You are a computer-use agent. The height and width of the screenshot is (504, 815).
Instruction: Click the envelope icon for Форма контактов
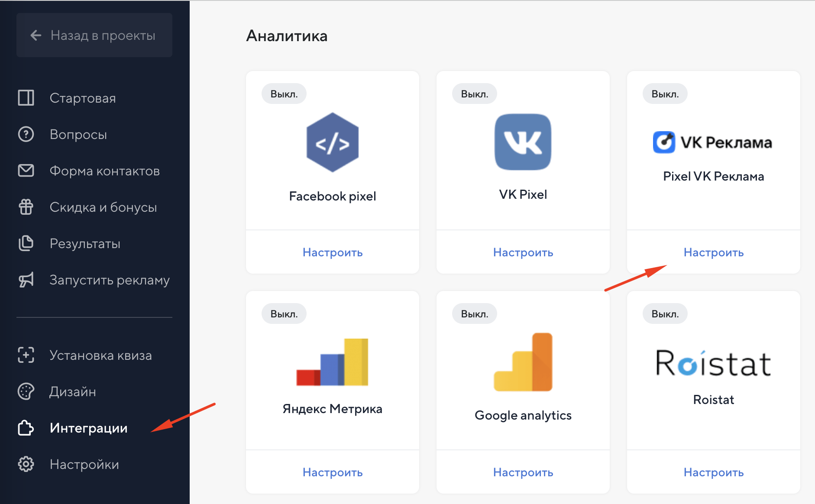point(26,171)
